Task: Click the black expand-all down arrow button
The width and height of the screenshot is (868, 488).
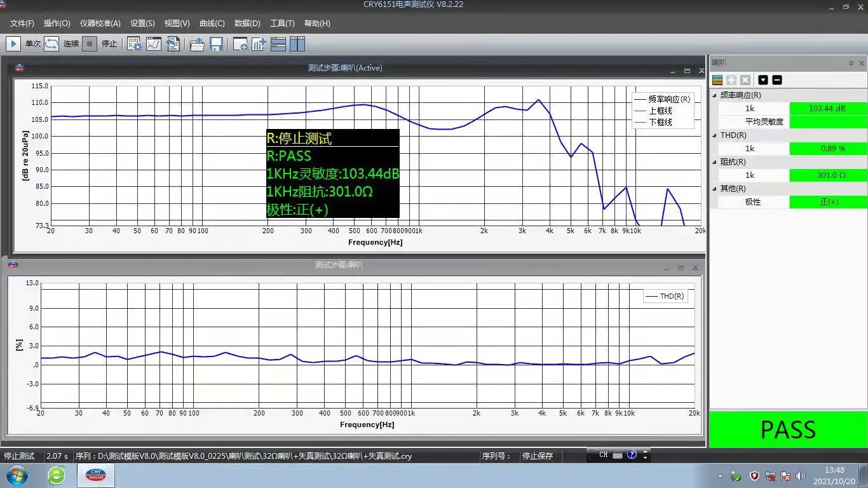Action: click(x=763, y=80)
